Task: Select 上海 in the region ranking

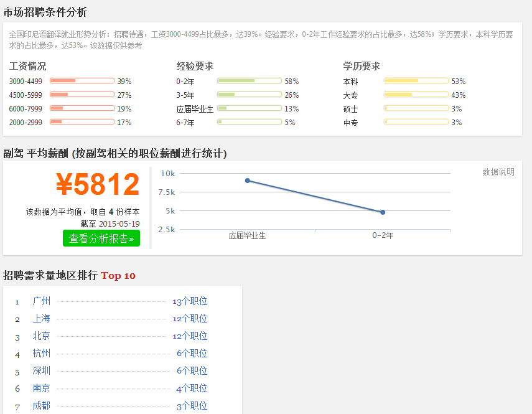Action: (42, 319)
